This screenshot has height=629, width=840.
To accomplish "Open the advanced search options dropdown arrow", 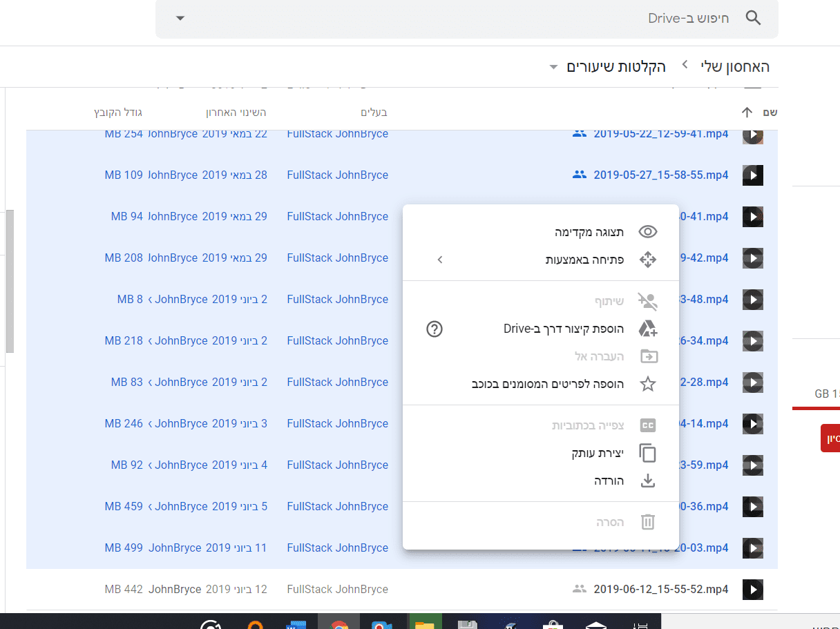I will 180,18.
